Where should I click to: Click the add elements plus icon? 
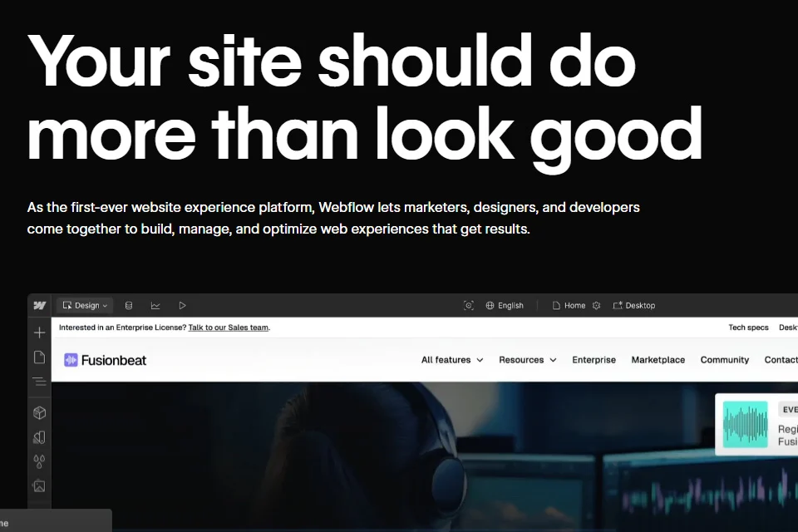coord(39,333)
